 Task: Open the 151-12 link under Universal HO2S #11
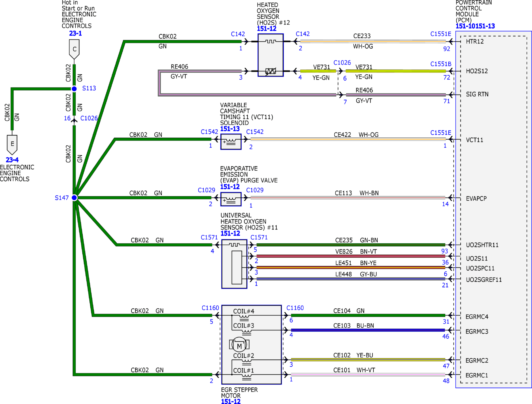230,233
